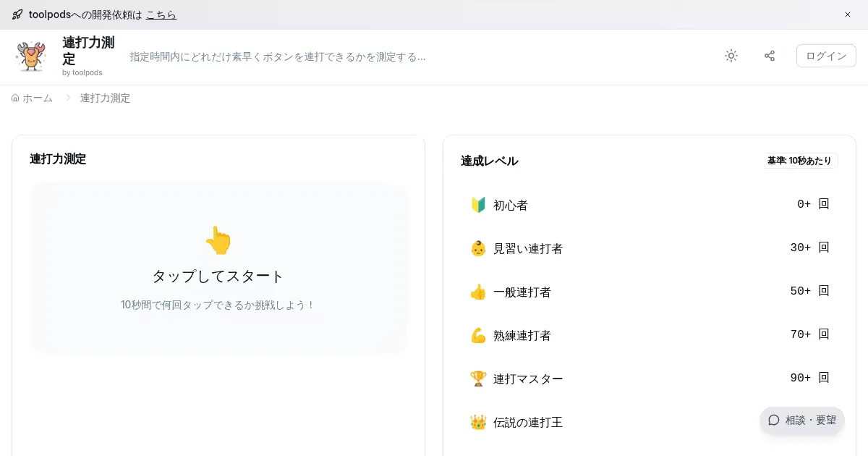Screen dimensions: 868x456
Task: Toggle the light/dark theme sun icon
Action: pos(731,56)
